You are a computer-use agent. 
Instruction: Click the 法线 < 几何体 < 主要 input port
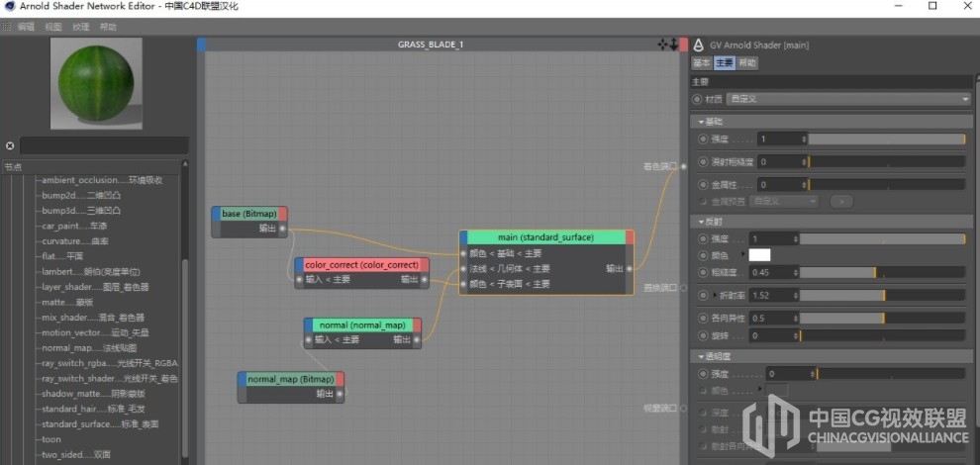463,269
